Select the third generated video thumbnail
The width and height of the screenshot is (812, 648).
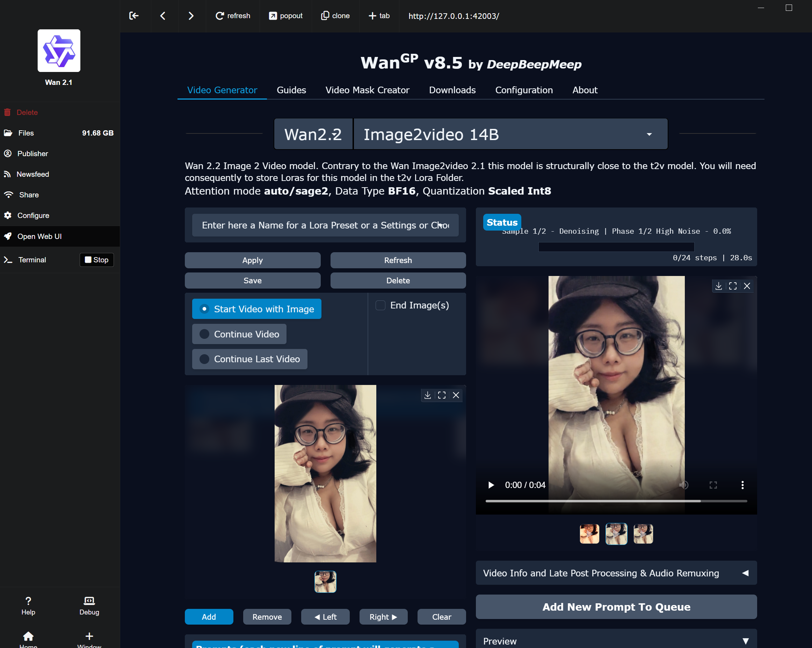[643, 534]
